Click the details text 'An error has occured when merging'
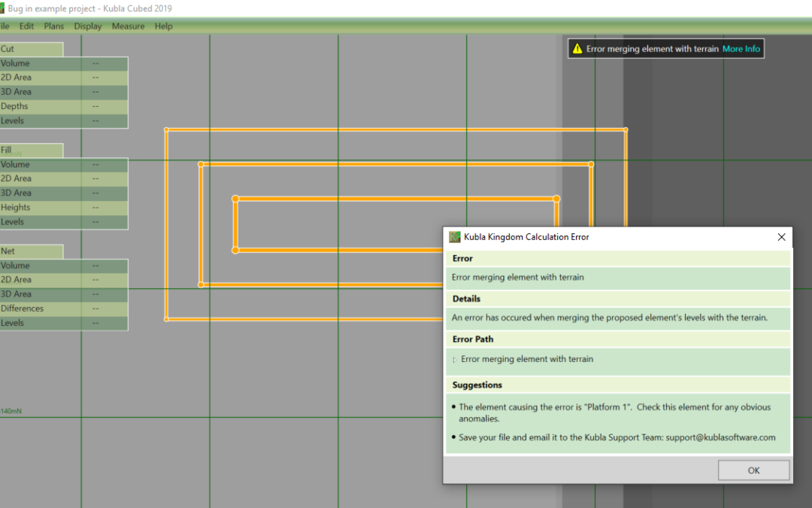812x508 pixels. tap(610, 318)
